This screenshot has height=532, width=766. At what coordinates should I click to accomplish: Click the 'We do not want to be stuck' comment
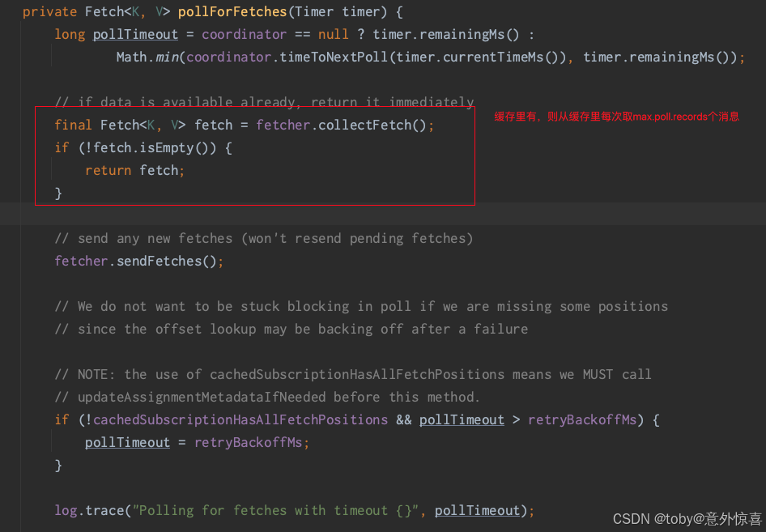coord(361,306)
